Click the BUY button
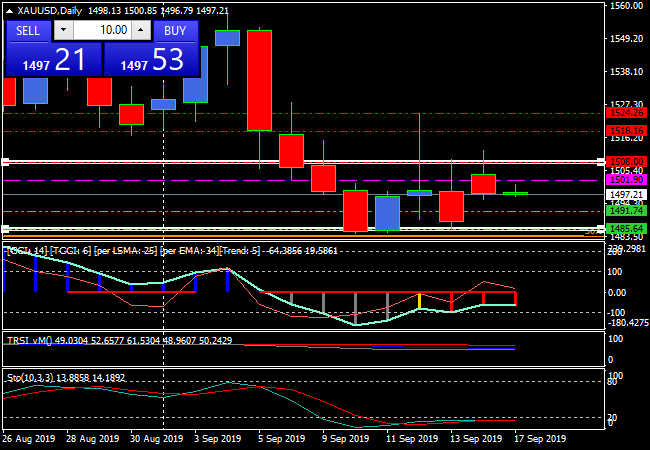 pos(175,31)
